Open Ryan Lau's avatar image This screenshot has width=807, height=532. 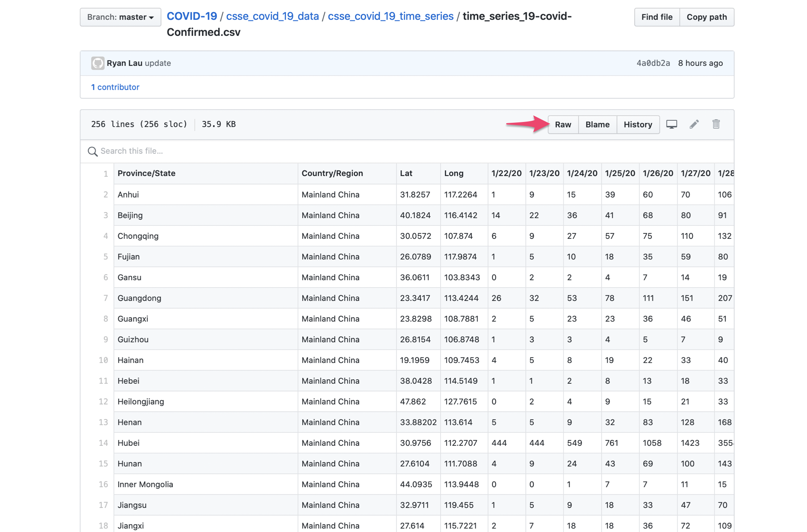tap(98, 63)
